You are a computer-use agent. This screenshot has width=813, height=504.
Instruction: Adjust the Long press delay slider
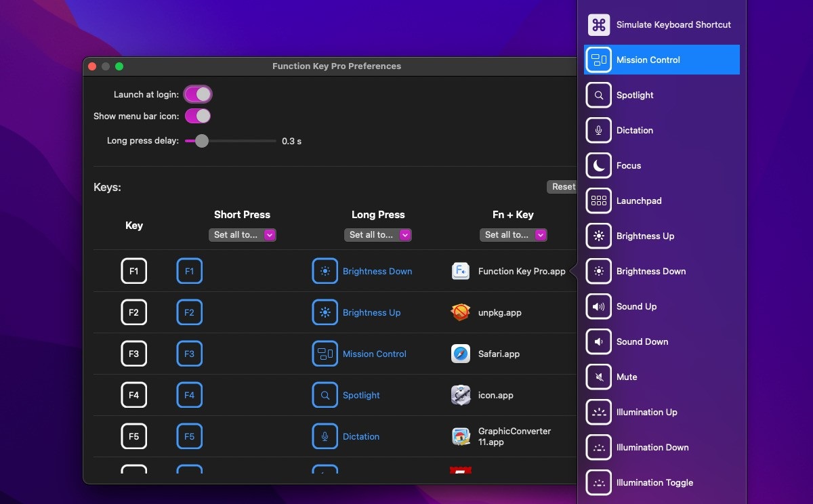[x=230, y=141]
